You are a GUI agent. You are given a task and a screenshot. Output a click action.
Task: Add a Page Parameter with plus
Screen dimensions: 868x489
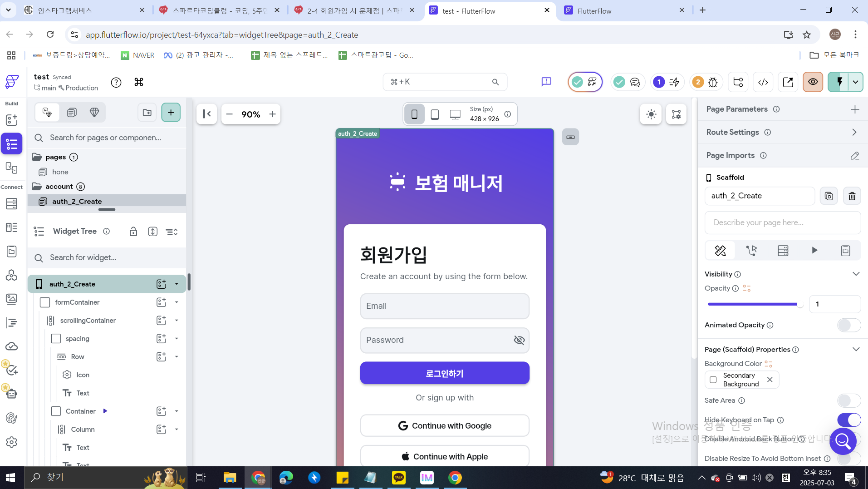pyautogui.click(x=855, y=109)
